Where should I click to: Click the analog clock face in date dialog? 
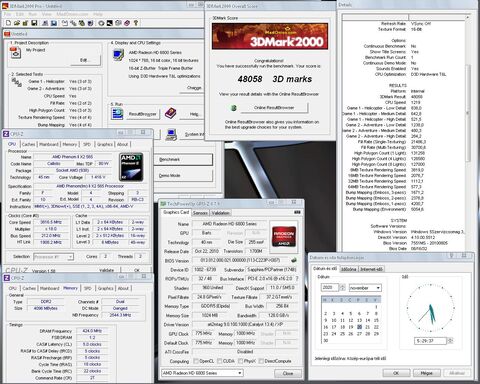430,308
